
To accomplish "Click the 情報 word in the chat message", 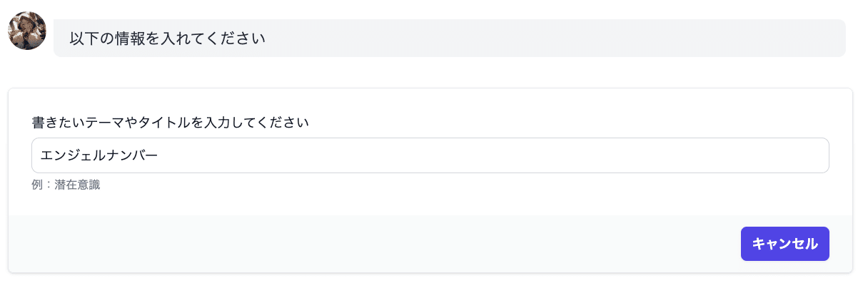I will coord(131,38).
